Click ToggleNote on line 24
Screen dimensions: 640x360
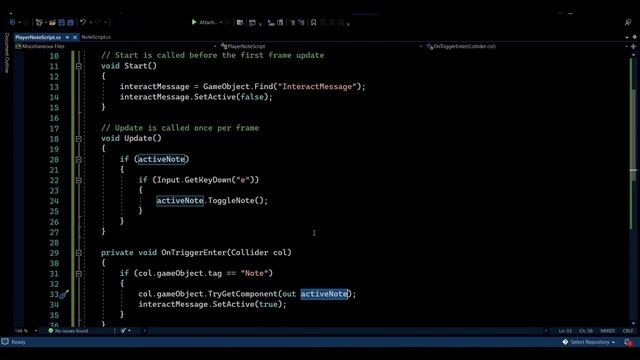pyautogui.click(x=231, y=200)
